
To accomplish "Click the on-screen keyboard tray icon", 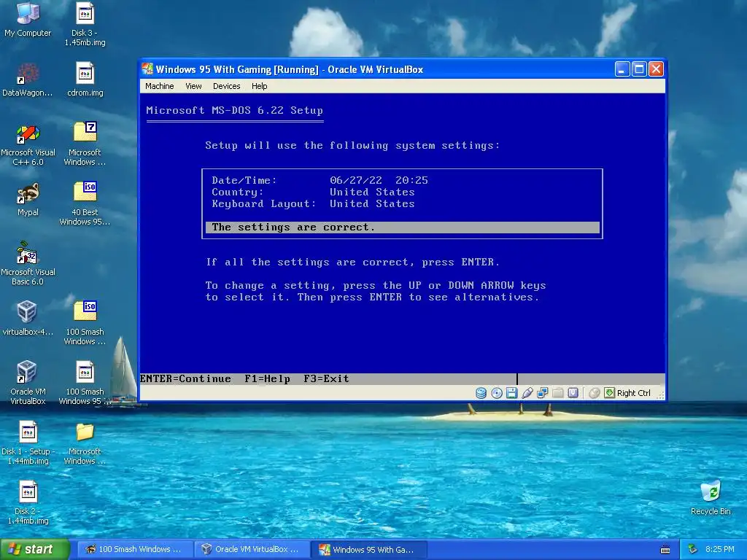I will pyautogui.click(x=665, y=550).
